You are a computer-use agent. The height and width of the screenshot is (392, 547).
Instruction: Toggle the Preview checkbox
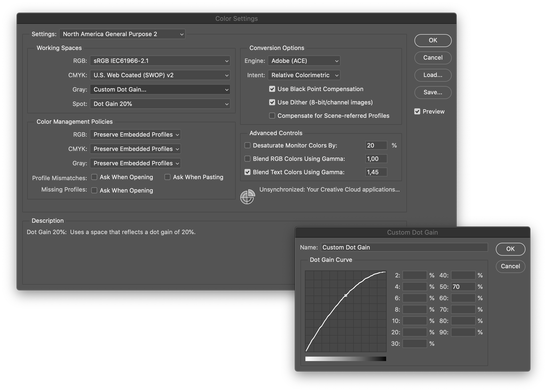[x=417, y=111]
